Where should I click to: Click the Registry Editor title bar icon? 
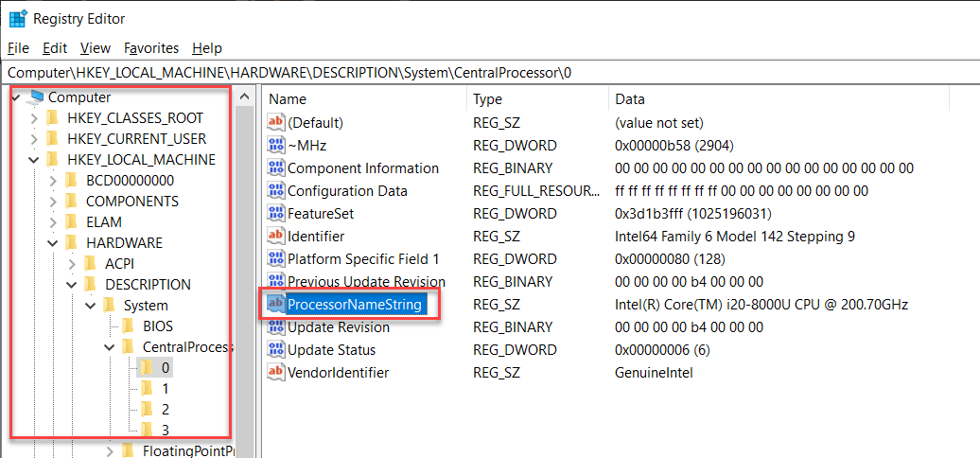[x=17, y=18]
